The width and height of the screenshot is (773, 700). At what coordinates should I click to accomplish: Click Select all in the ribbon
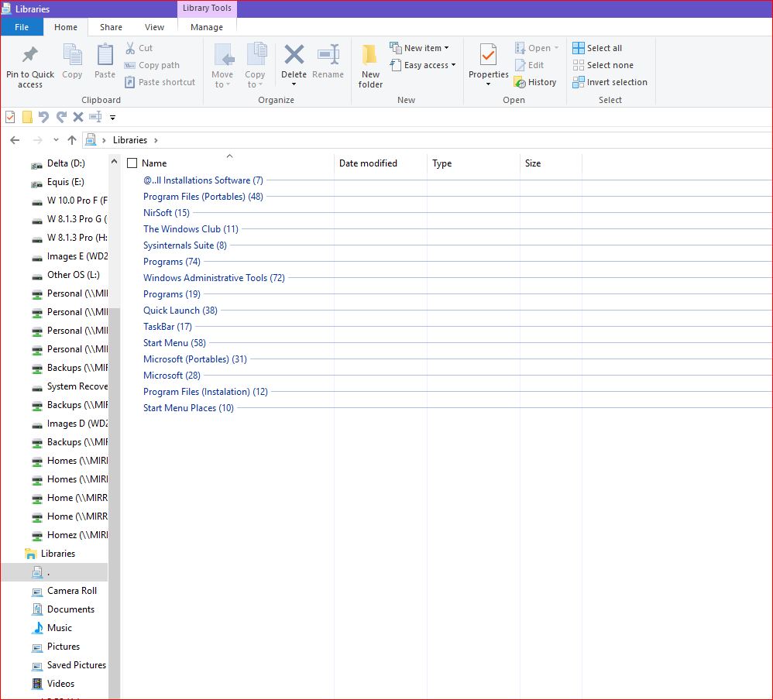(x=597, y=48)
